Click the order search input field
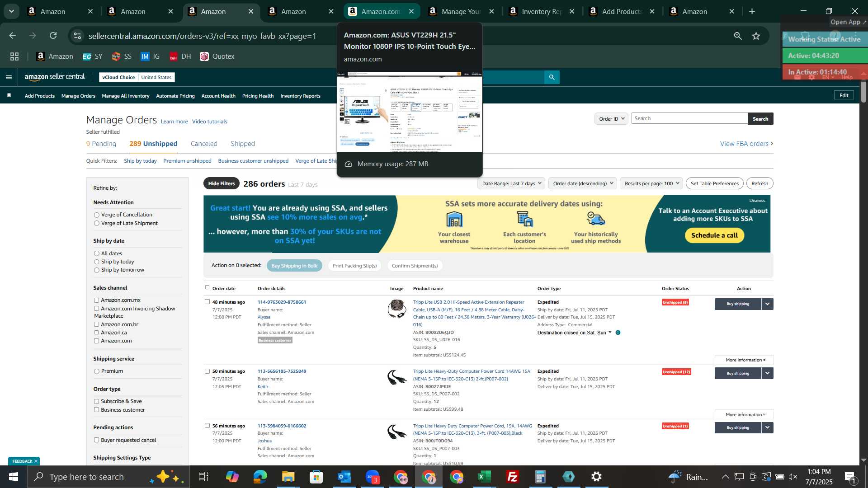Viewport: 868px width, 488px height. [689, 118]
